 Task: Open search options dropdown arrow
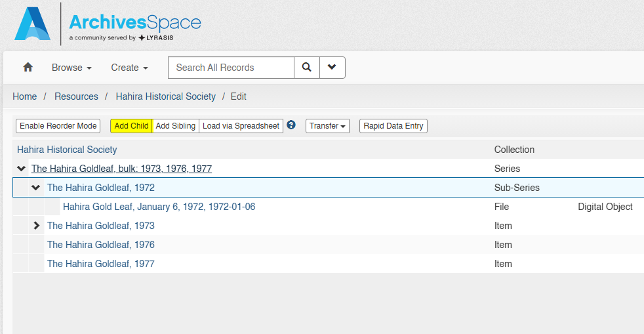[x=332, y=68]
